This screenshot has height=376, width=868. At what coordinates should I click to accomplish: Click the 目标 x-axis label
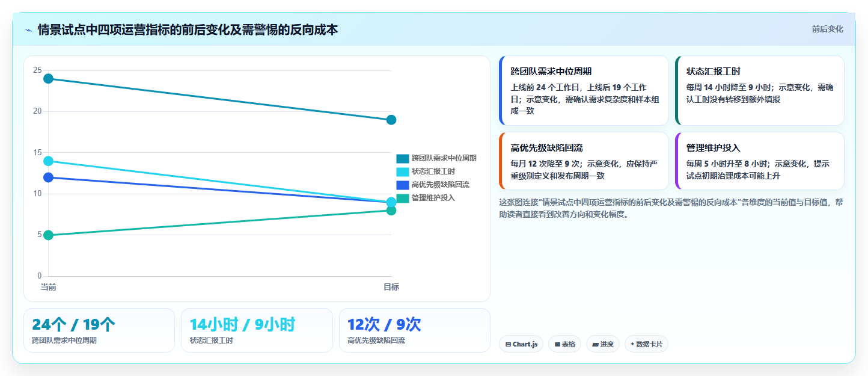[x=391, y=287]
